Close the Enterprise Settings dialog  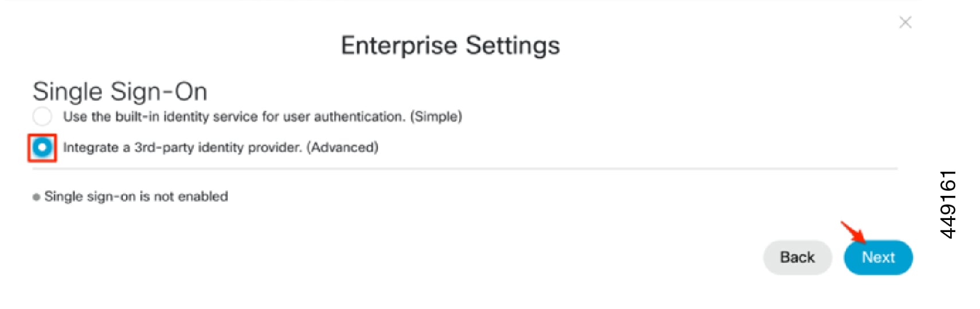click(x=905, y=22)
